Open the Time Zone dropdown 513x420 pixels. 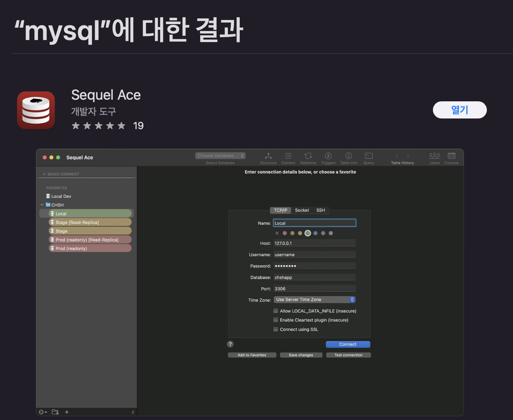point(314,299)
